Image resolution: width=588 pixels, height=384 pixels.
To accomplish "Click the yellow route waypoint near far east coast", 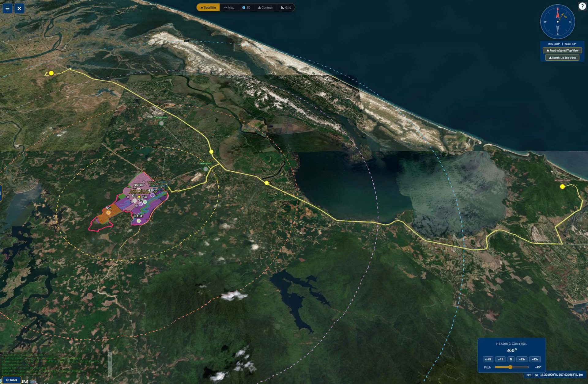I will click(x=562, y=186).
